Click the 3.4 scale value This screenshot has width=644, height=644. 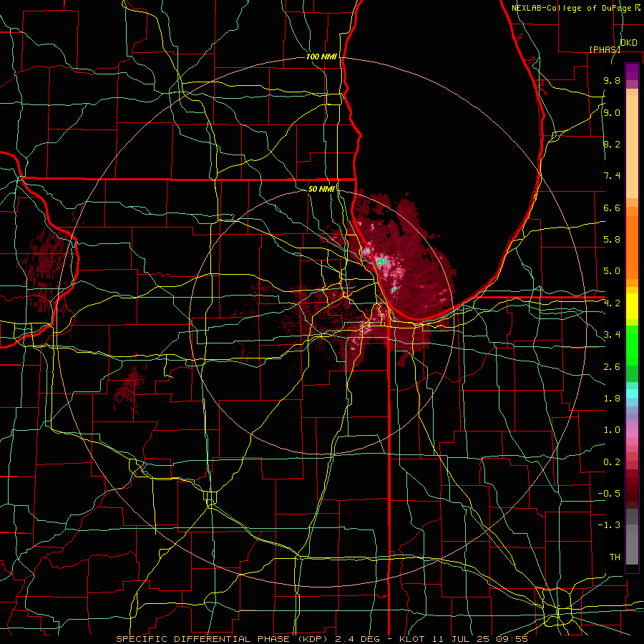(x=612, y=335)
